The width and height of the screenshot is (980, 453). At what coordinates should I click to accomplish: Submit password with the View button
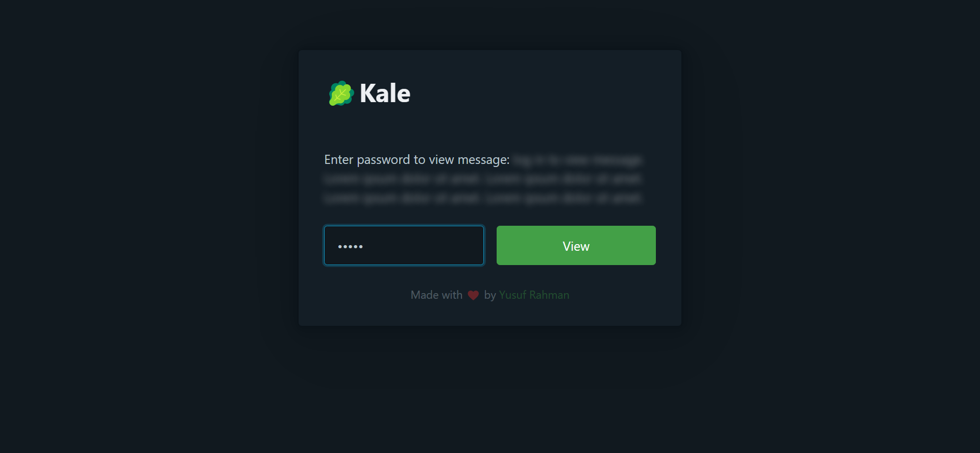click(576, 245)
